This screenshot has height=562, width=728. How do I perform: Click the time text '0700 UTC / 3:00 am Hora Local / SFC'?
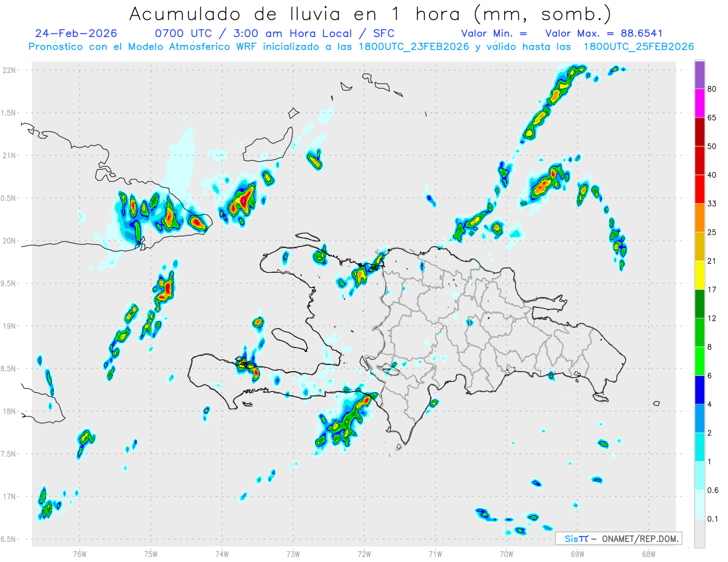[275, 33]
